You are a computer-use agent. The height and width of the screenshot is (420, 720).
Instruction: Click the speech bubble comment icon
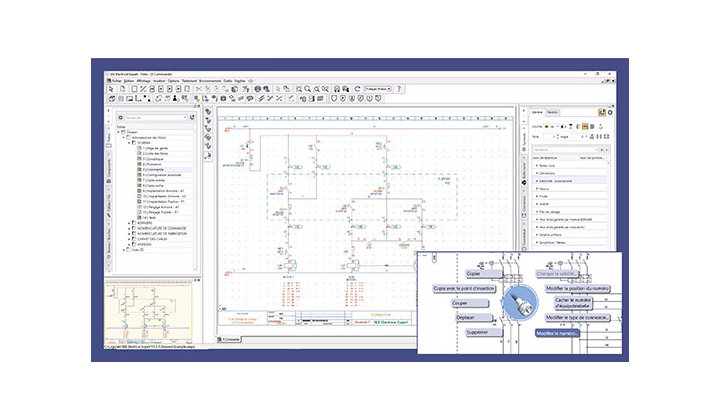(250, 98)
